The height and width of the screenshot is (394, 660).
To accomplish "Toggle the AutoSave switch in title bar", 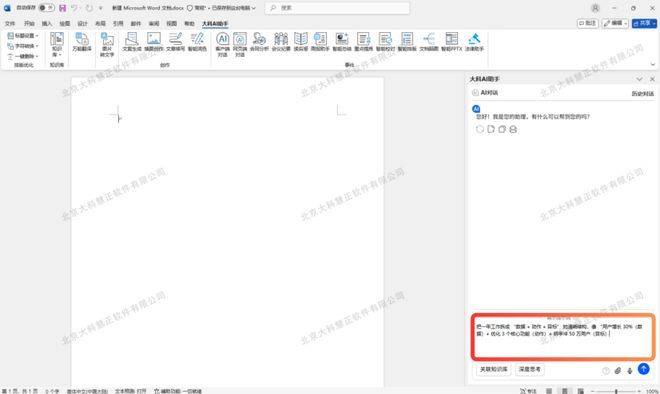I will pos(46,8).
